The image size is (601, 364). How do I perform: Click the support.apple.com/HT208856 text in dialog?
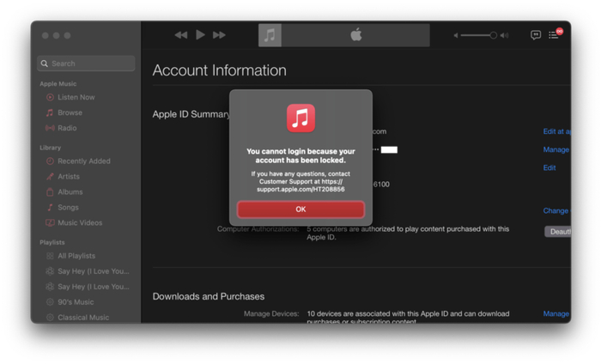pyautogui.click(x=300, y=189)
